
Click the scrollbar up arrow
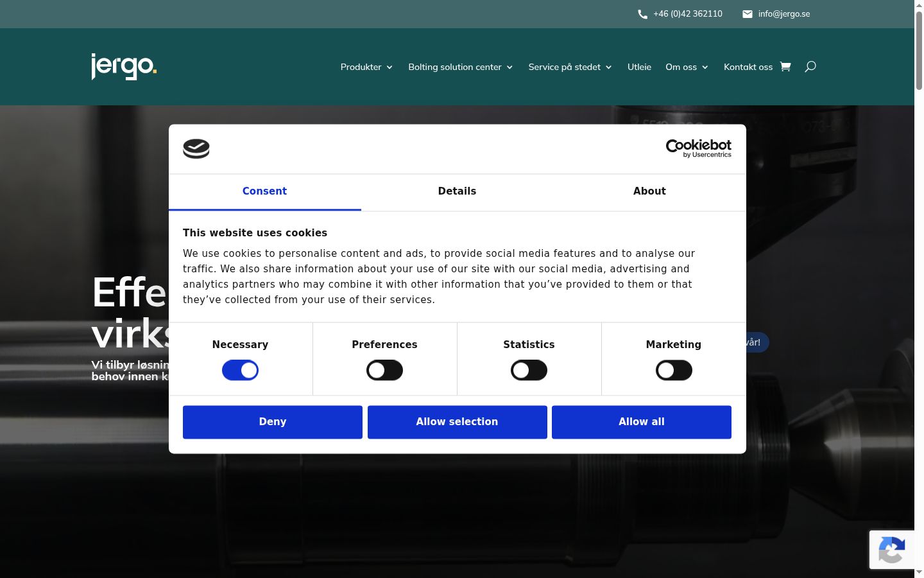919,4
